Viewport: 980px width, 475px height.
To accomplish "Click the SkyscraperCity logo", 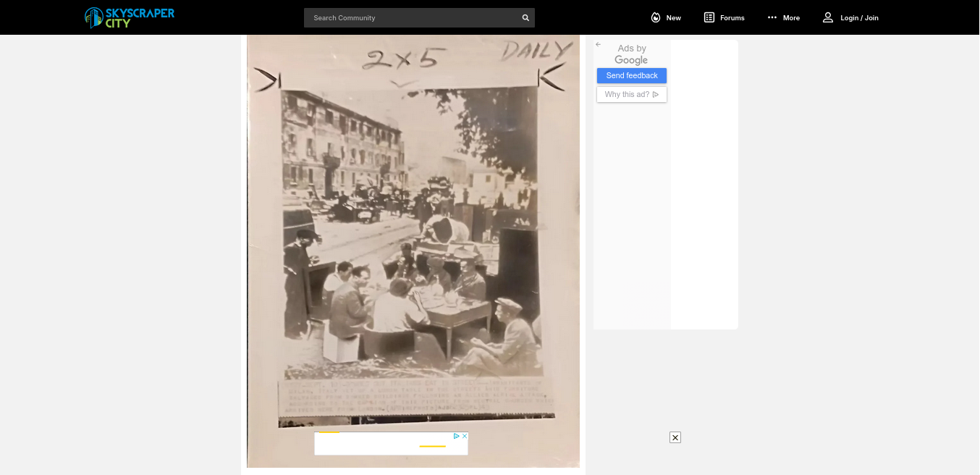I will click(x=129, y=17).
